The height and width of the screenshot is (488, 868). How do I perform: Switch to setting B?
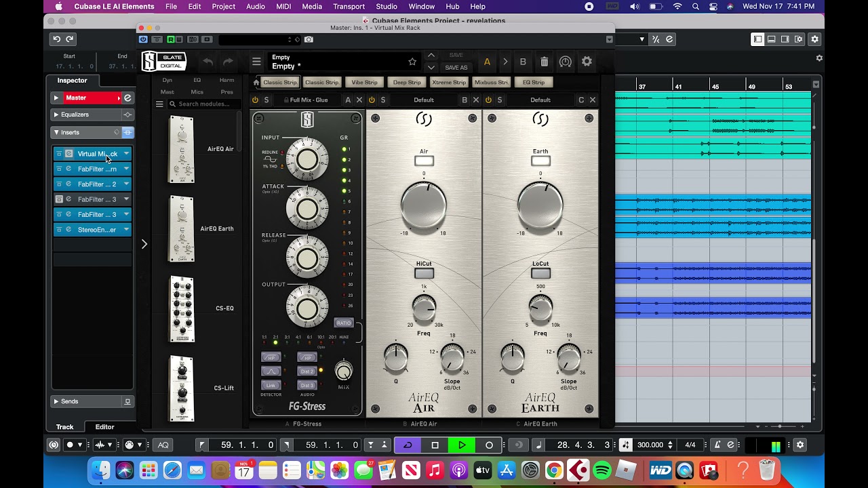coord(523,62)
